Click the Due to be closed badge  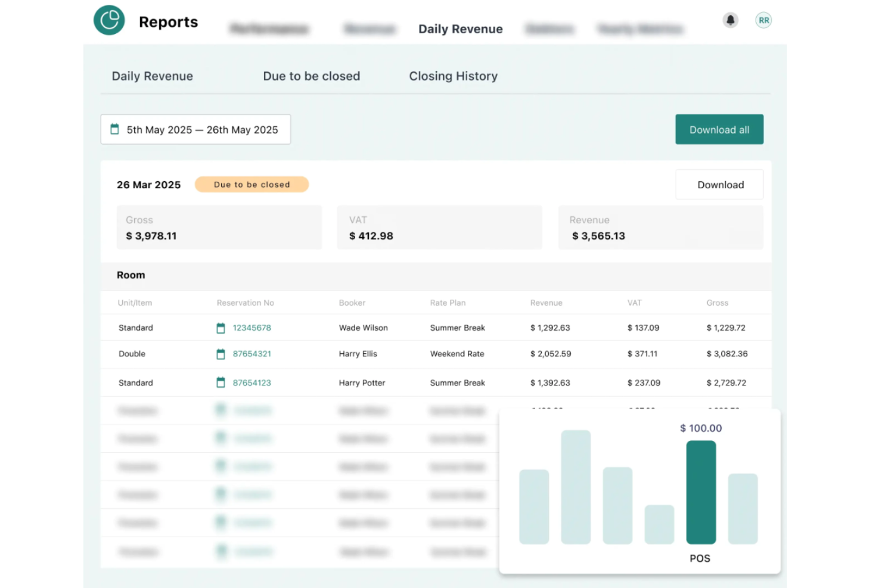[251, 184]
